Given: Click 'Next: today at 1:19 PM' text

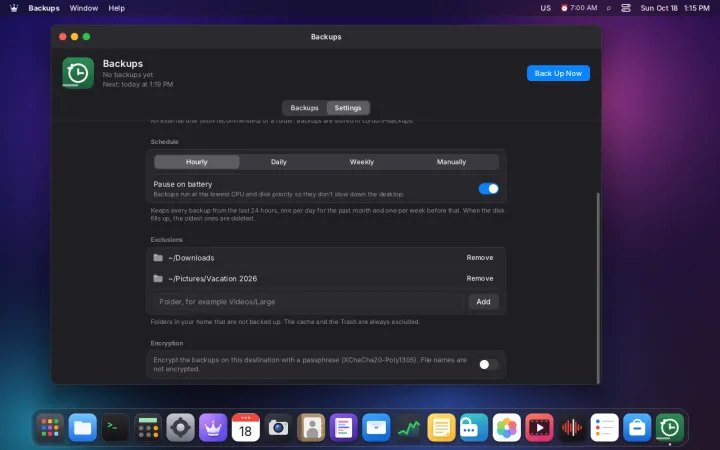Looking at the screenshot, I should pos(138,84).
